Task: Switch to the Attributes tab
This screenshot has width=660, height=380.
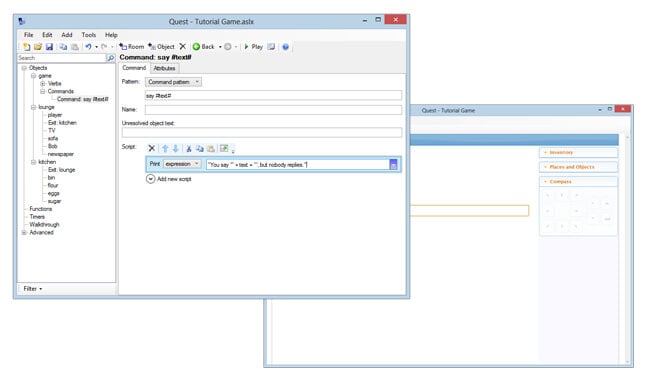Action: point(165,68)
